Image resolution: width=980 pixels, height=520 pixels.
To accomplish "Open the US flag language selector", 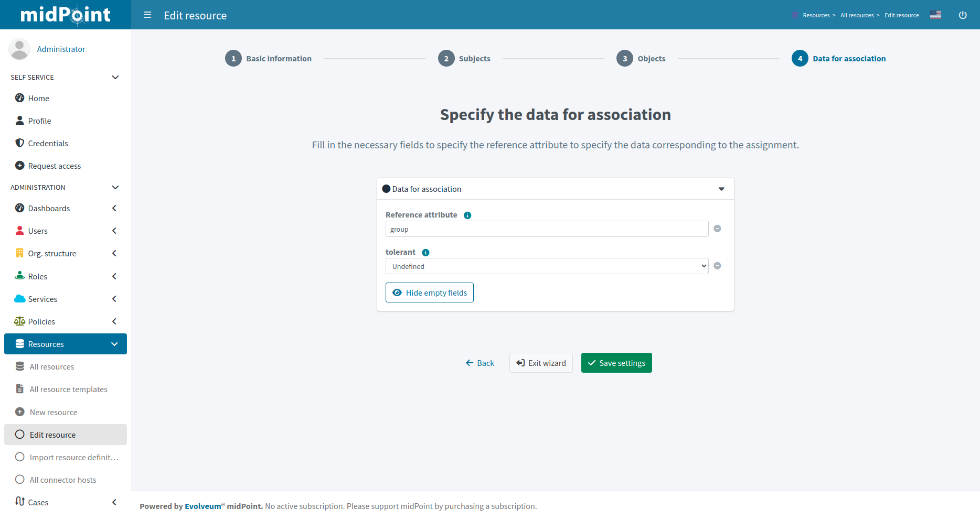I will pos(935,15).
